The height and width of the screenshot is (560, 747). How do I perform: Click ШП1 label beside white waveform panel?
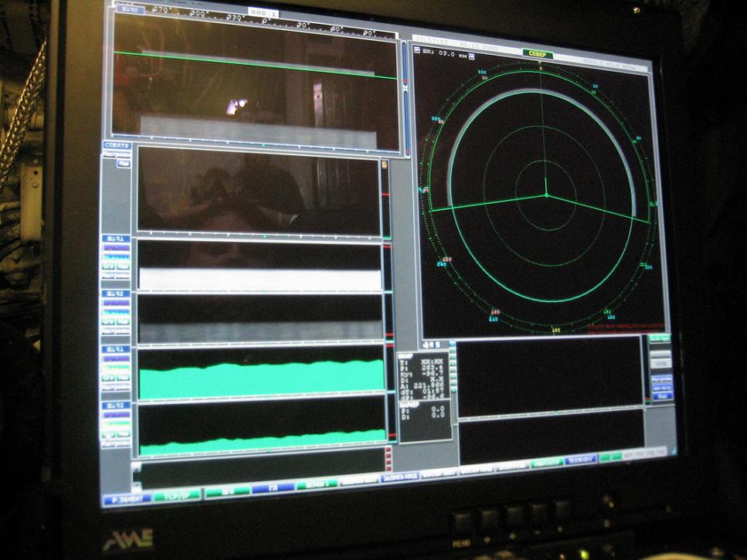point(115,239)
